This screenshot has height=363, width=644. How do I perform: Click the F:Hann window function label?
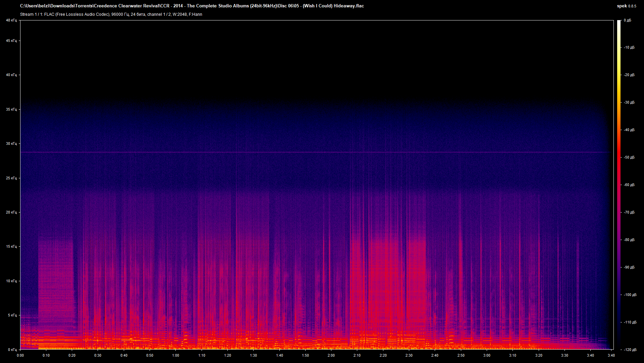click(196, 14)
